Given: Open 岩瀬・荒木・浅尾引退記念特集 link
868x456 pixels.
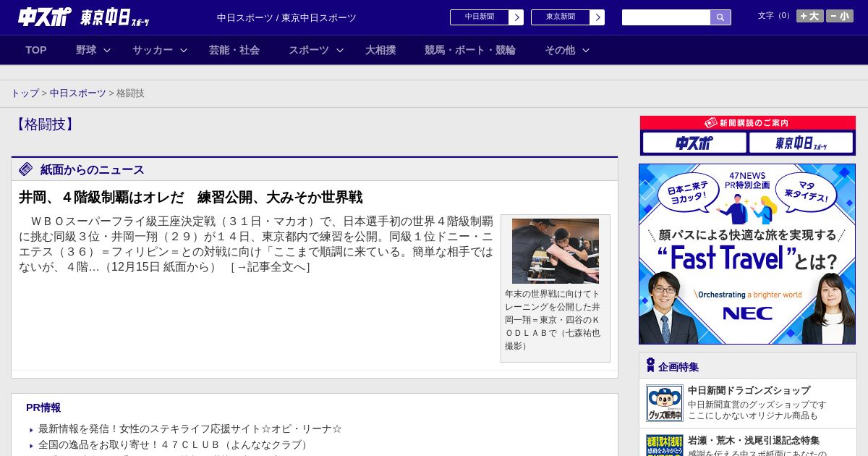Looking at the screenshot, I should [754, 440].
